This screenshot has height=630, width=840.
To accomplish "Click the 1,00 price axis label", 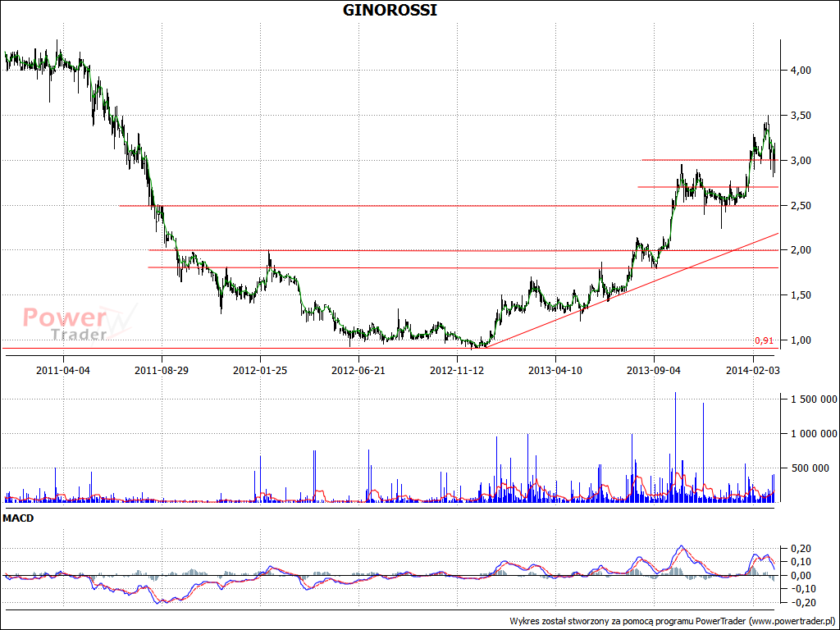I will click(801, 340).
